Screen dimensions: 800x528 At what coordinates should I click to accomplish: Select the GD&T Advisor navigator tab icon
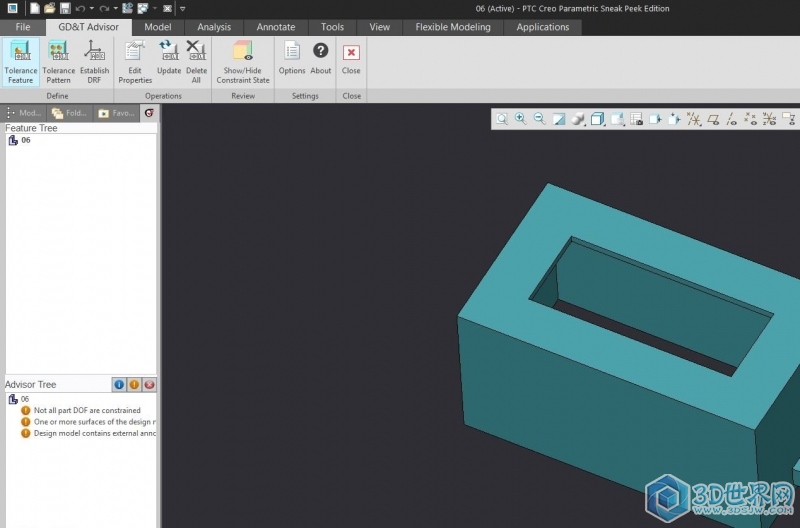coord(149,113)
